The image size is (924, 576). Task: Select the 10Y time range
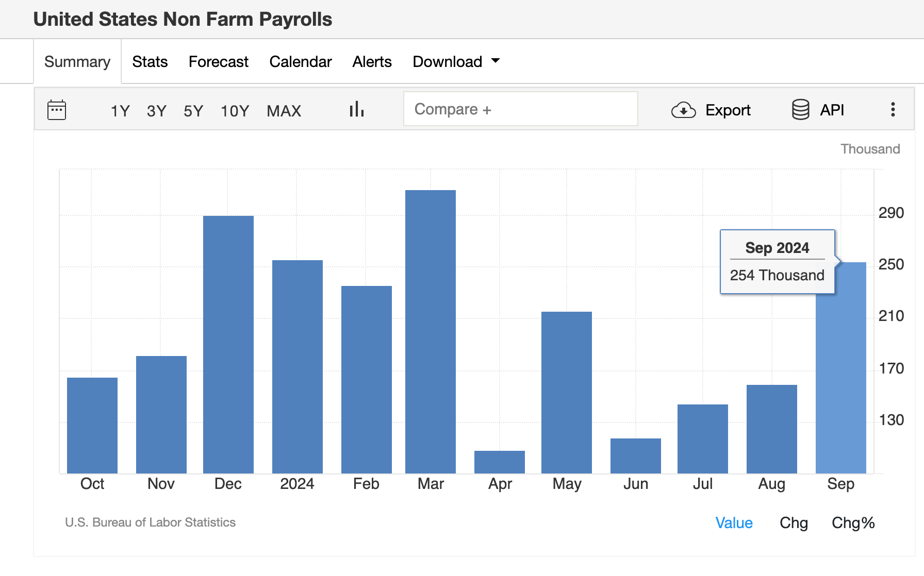(x=235, y=111)
